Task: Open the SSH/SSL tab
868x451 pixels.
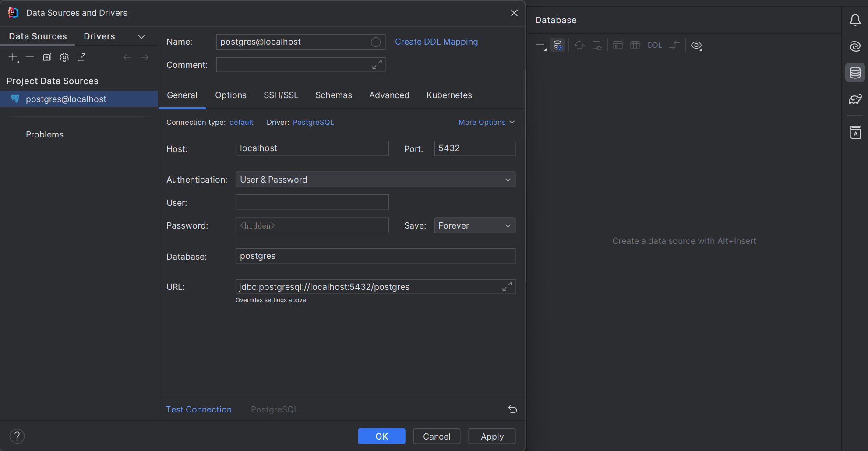Action: 281,95
